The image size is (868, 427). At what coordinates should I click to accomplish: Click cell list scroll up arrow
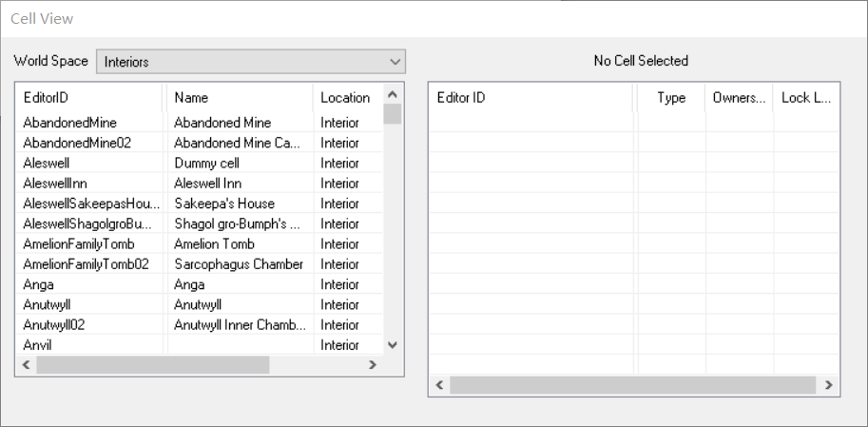[393, 94]
